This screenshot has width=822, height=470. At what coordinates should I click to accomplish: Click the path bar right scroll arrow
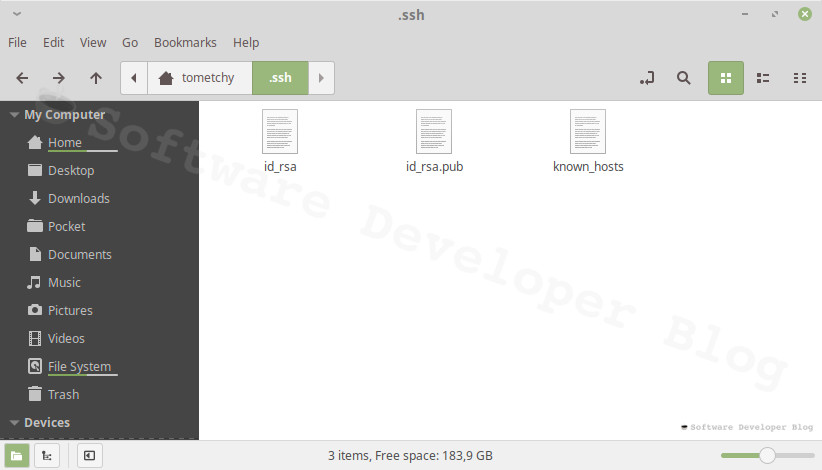click(x=321, y=78)
